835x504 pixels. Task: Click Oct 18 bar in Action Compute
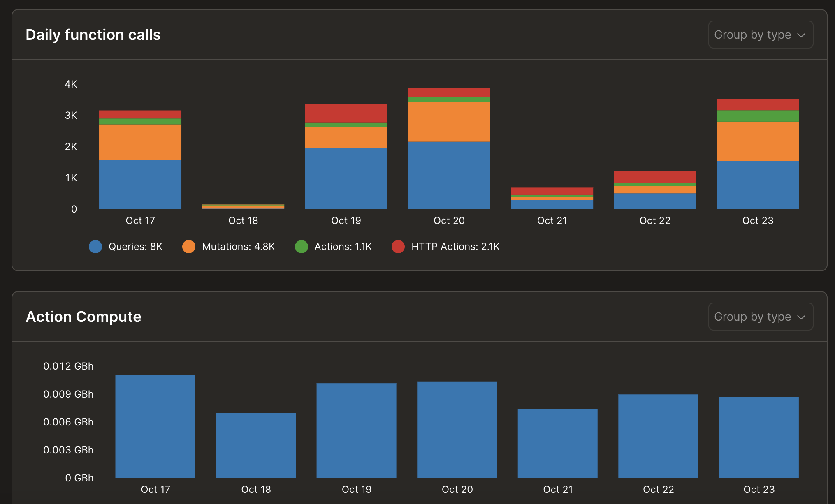[256, 445]
